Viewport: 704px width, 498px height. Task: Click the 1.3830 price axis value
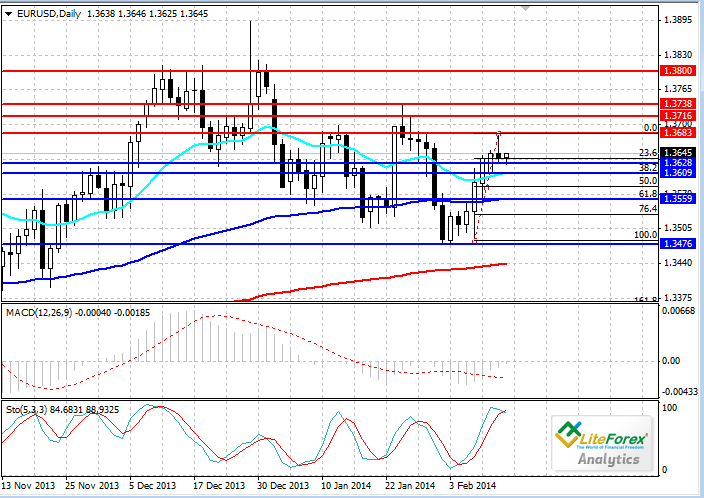click(678, 55)
